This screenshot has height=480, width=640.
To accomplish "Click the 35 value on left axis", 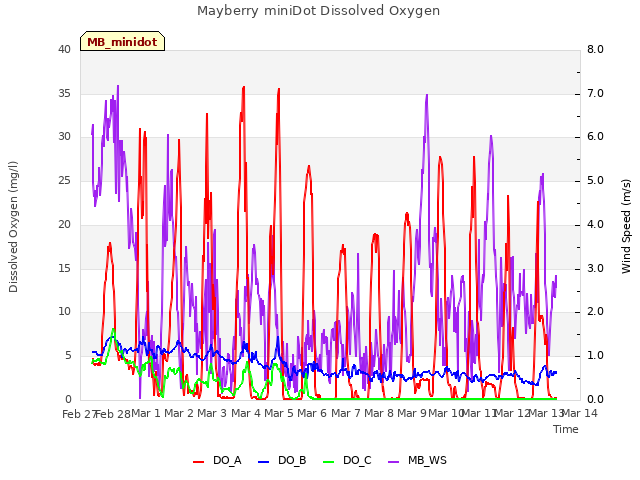I will pos(64,93).
